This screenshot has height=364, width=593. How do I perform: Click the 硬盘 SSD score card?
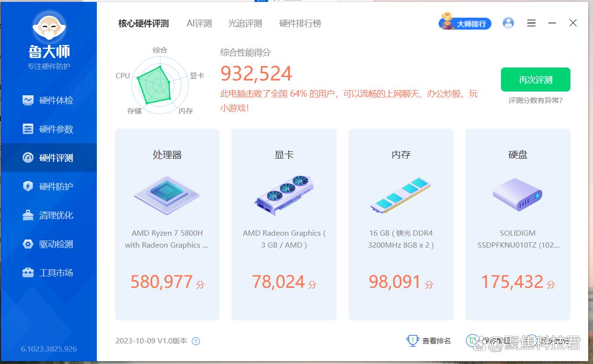click(x=518, y=224)
